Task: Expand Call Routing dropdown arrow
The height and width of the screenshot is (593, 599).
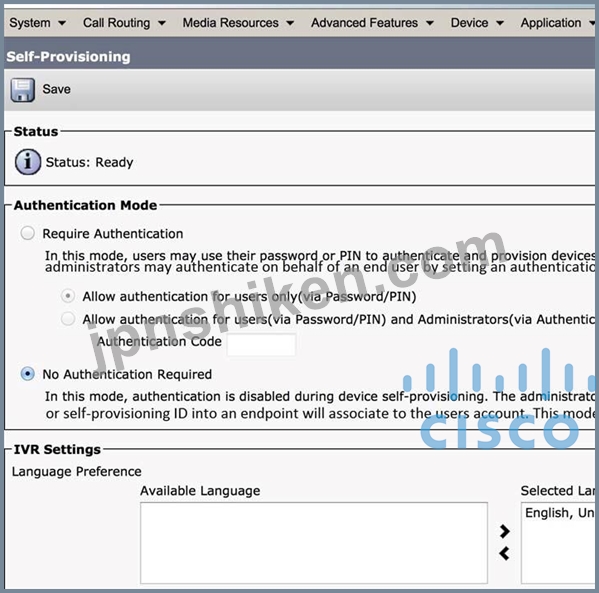Action: [162, 23]
